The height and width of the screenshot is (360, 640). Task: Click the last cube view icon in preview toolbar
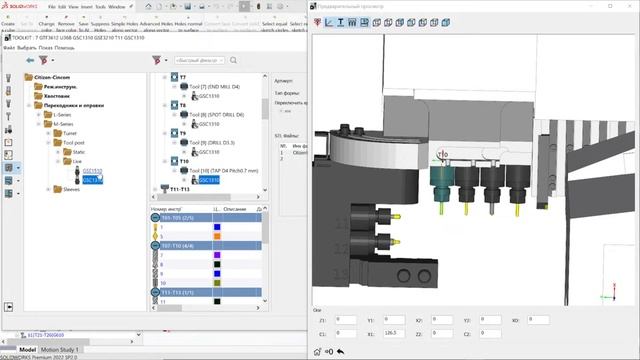tap(446, 22)
